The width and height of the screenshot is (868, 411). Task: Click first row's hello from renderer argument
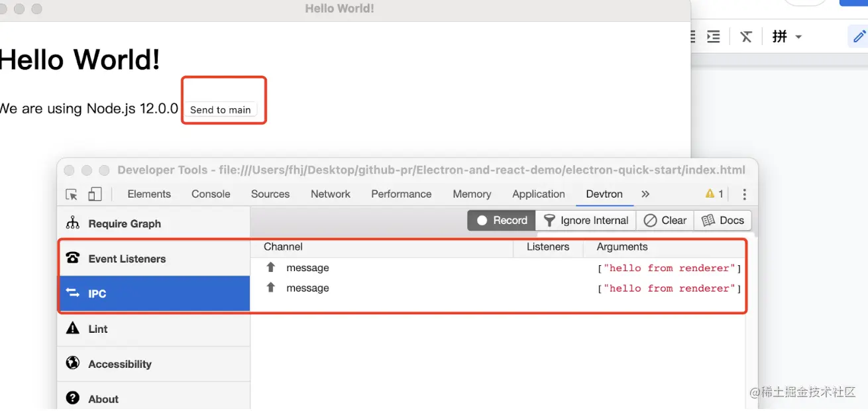[x=669, y=268]
